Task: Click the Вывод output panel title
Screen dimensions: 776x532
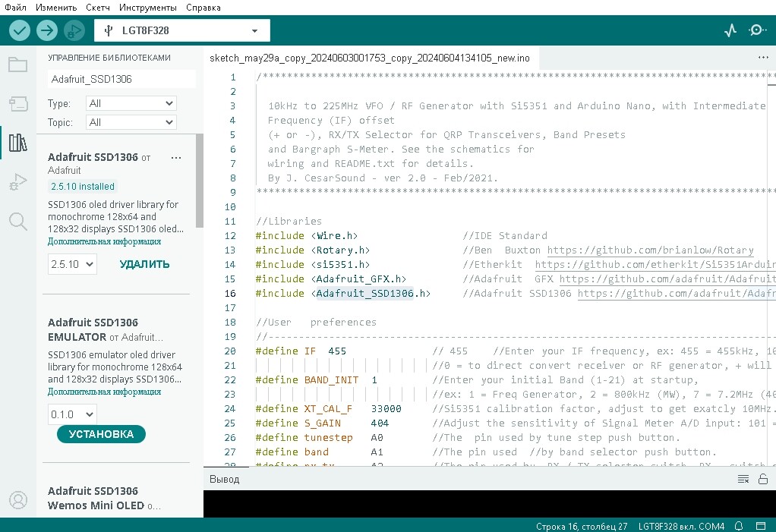Action: point(224,479)
